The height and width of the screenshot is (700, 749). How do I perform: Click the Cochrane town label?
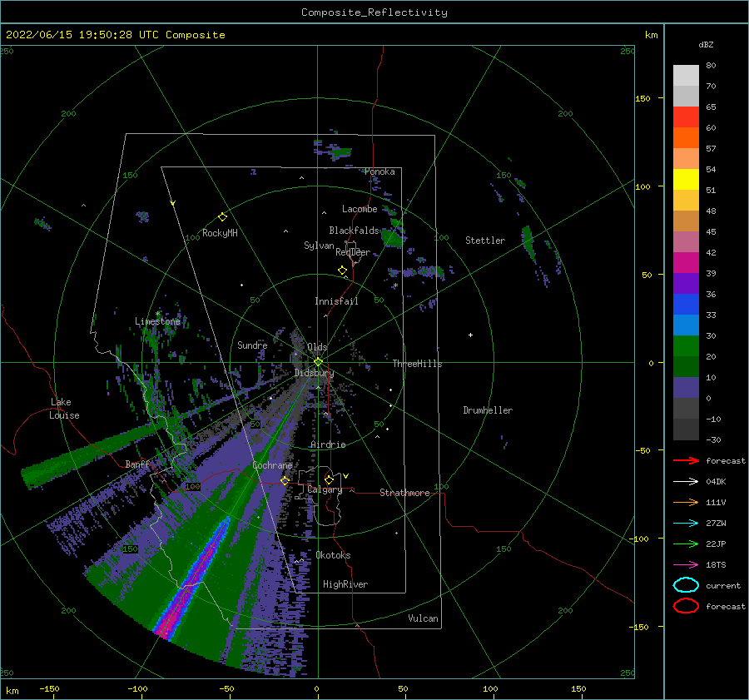272,465
